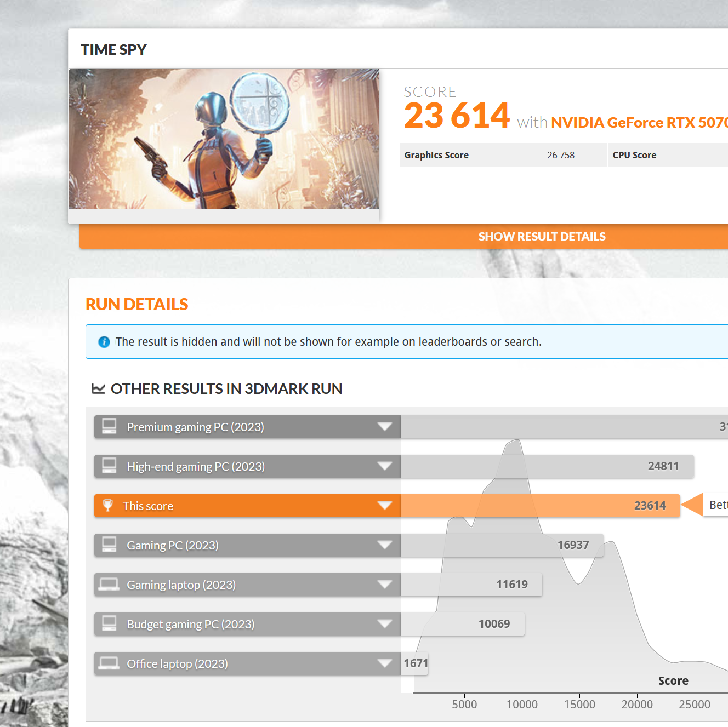The image size is (728, 727).
Task: Expand the Gaming laptop (2023) arrow
Action: point(385,585)
